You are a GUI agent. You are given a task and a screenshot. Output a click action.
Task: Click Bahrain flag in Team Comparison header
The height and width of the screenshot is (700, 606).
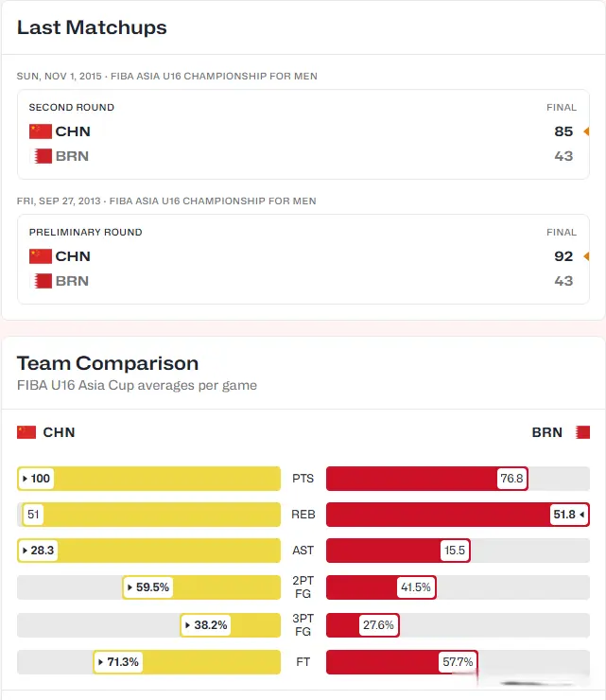pos(582,432)
